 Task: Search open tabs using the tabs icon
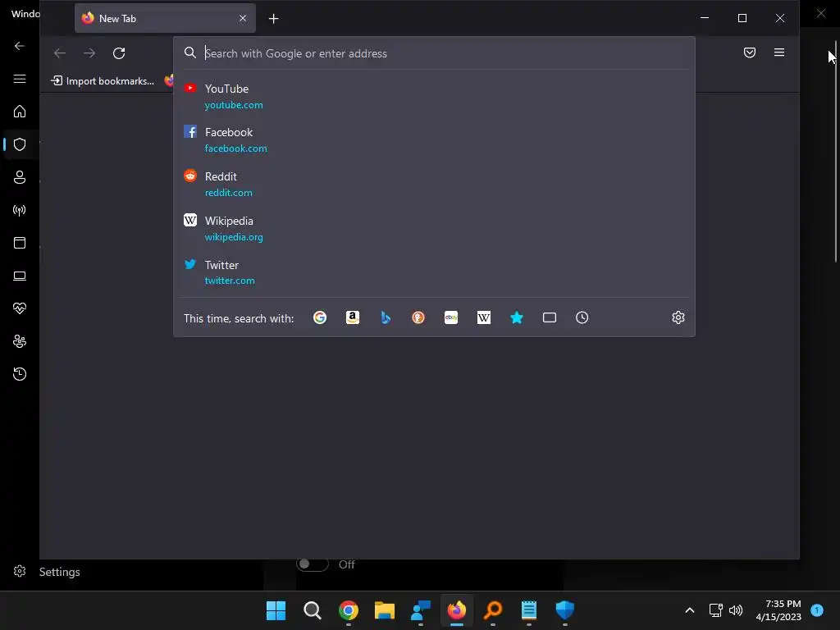pos(549,317)
